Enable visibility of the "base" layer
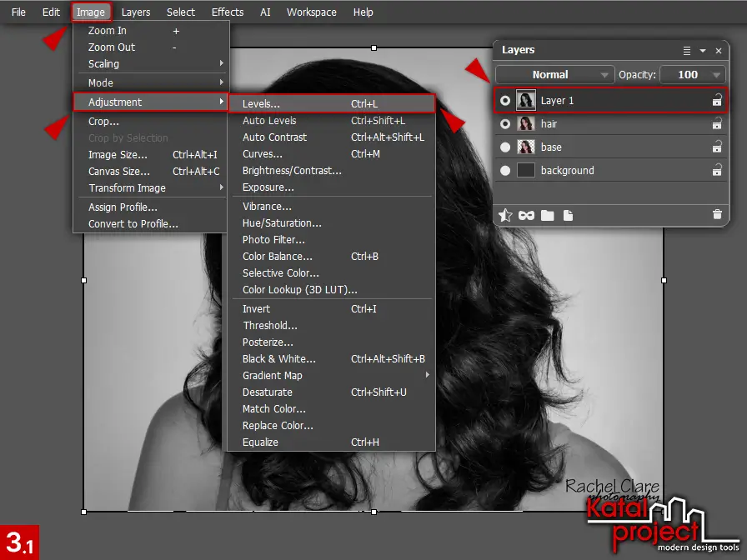The image size is (747, 560). [506, 147]
